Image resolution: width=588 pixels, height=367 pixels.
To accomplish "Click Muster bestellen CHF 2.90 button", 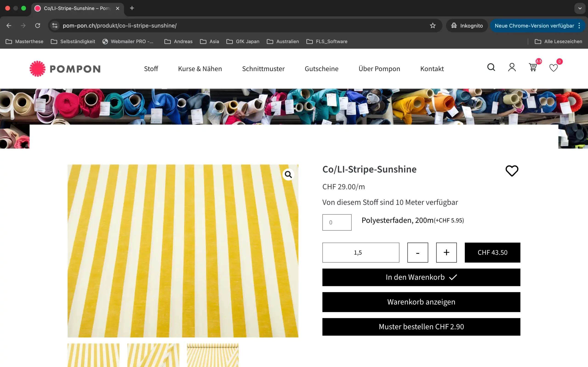I will (x=421, y=327).
